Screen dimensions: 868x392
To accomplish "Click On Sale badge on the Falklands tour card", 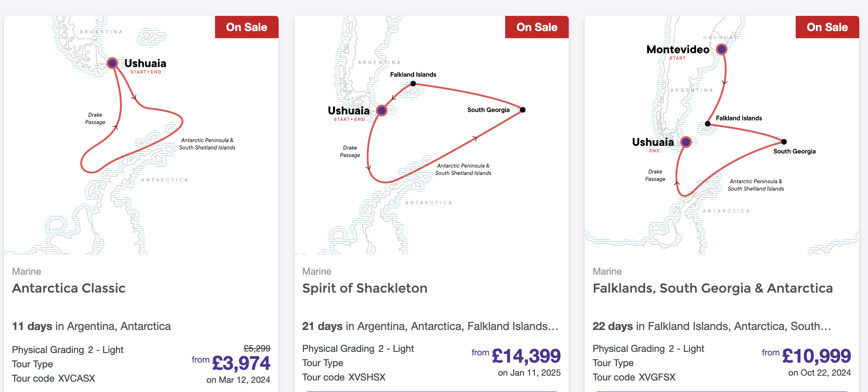I will tap(827, 27).
